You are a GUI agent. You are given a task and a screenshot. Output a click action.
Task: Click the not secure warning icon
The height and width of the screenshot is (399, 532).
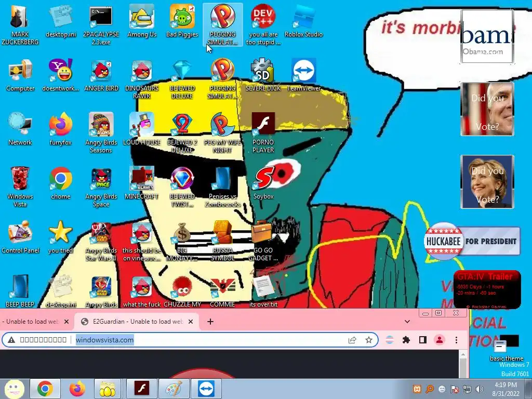(x=11, y=340)
